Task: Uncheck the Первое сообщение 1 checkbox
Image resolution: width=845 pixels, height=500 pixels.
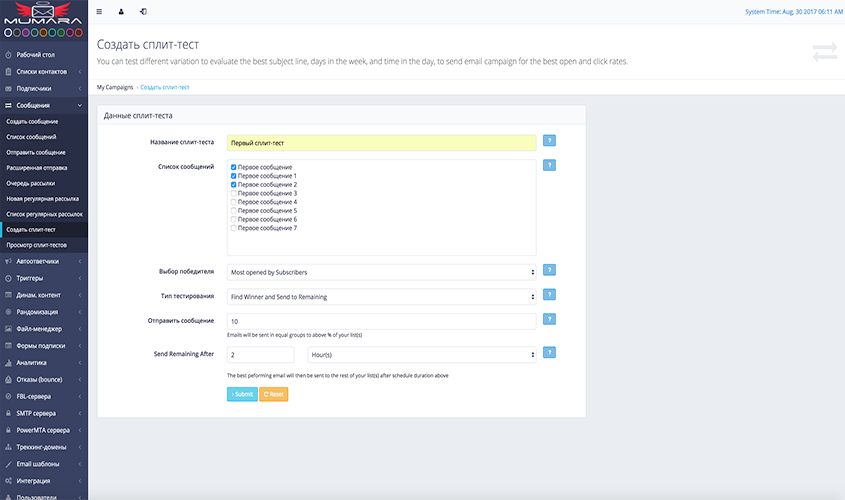Action: point(234,176)
